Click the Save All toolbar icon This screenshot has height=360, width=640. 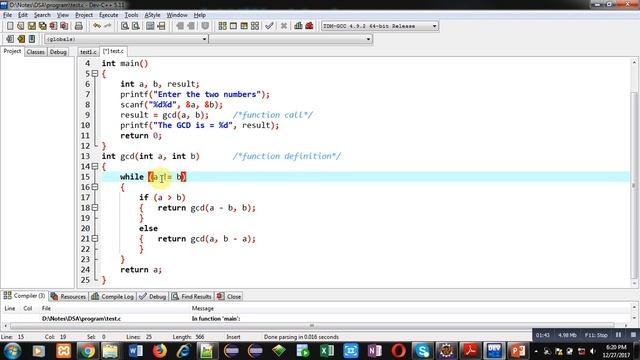[42, 26]
